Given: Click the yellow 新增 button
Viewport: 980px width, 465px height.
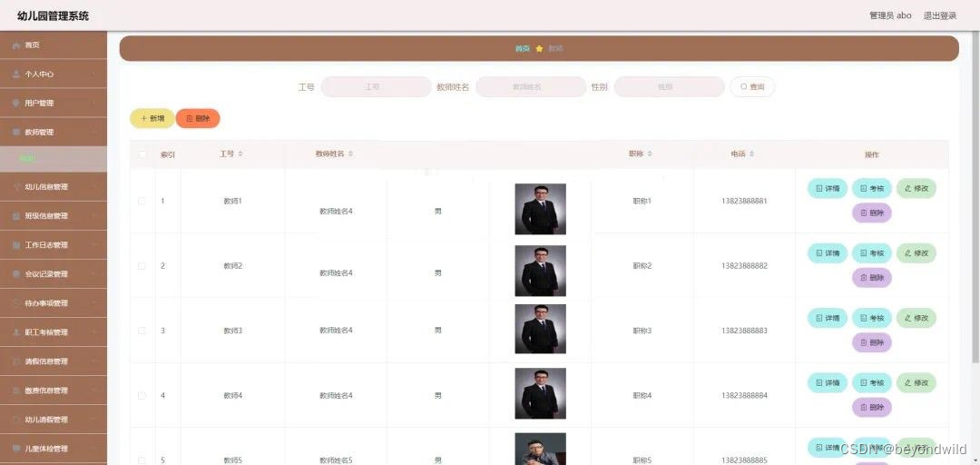Looking at the screenshot, I should click(152, 118).
